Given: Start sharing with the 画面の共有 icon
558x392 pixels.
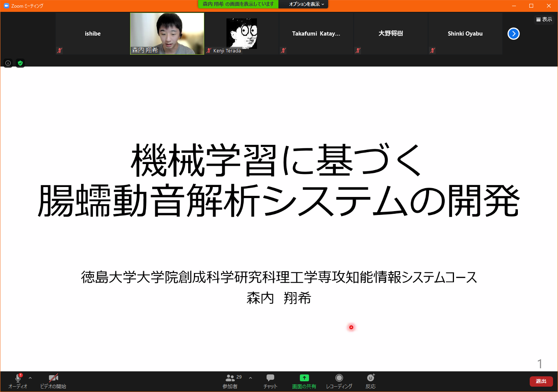Looking at the screenshot, I should [x=304, y=381].
